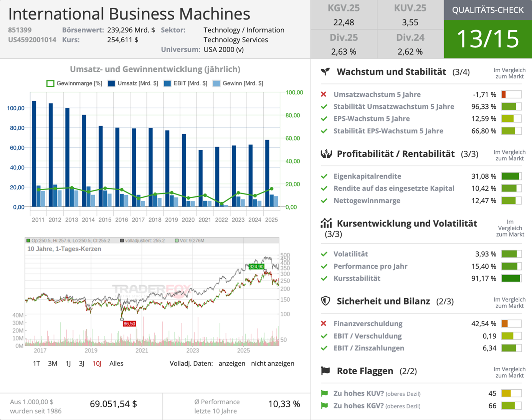Select the 10J time range
532x420 pixels.
tap(97, 364)
